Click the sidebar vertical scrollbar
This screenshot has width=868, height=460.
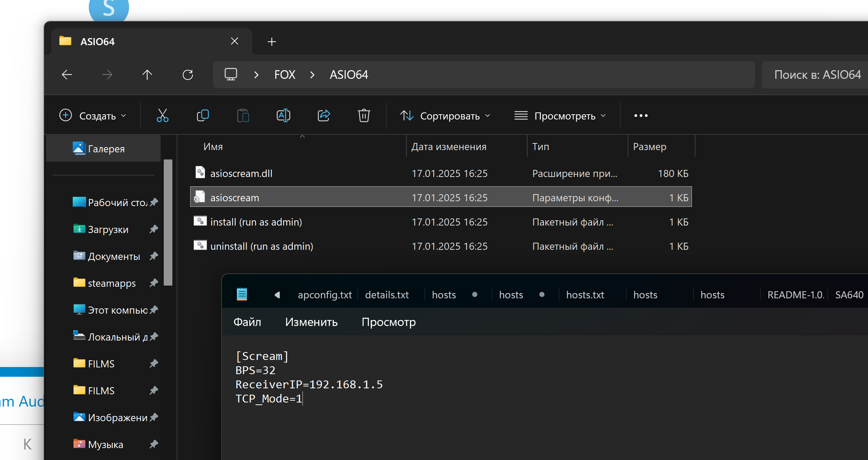168,223
